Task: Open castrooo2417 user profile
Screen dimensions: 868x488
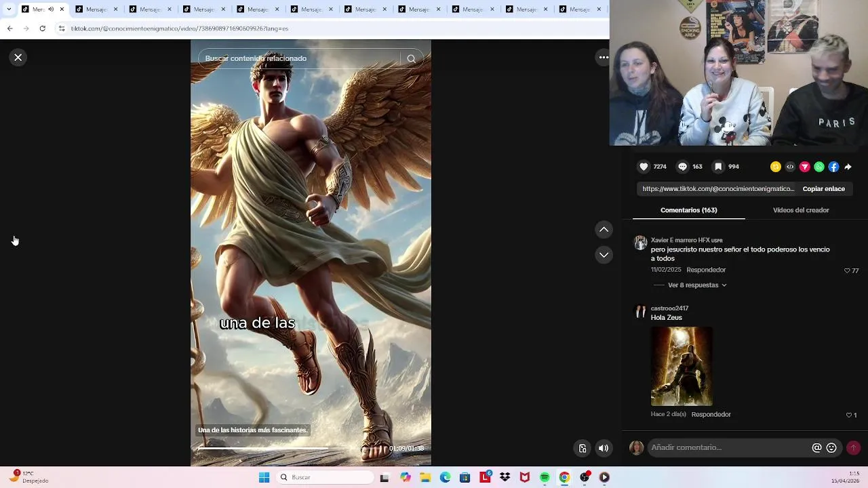Action: point(669,308)
